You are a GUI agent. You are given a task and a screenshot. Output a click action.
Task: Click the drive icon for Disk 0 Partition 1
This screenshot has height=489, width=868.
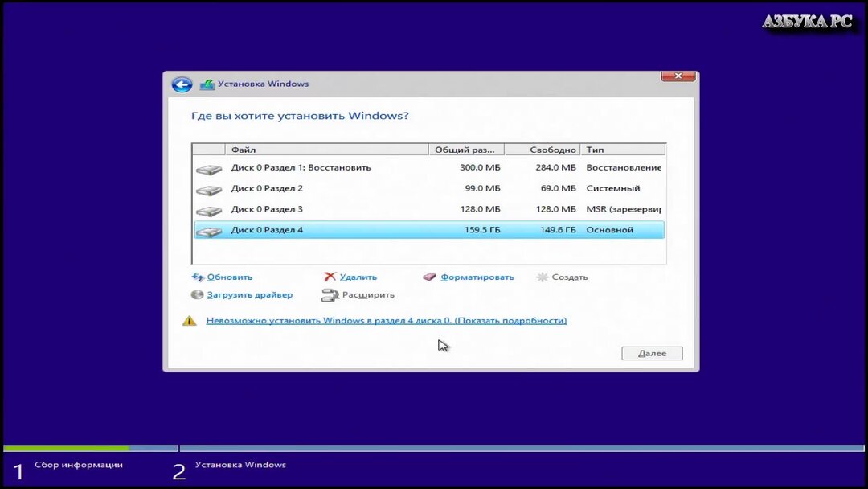[x=209, y=169]
